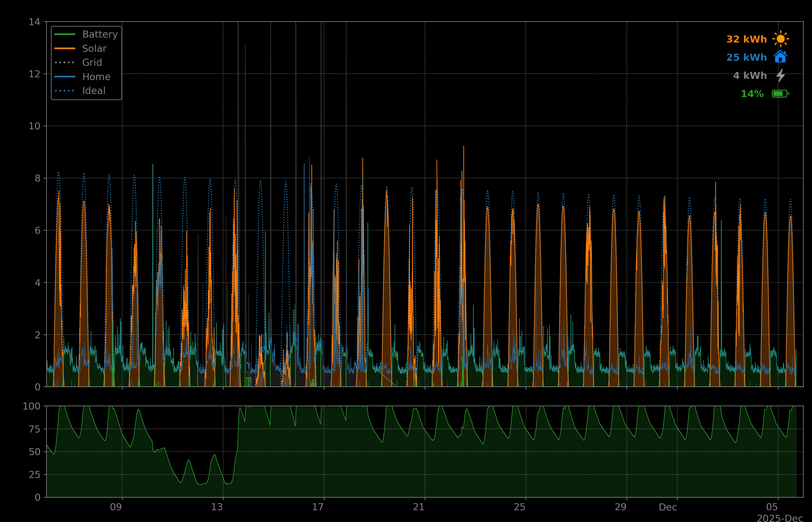Viewport: 812px width, 522px height.
Task: Click the 25 date tick label
Action: (519, 507)
